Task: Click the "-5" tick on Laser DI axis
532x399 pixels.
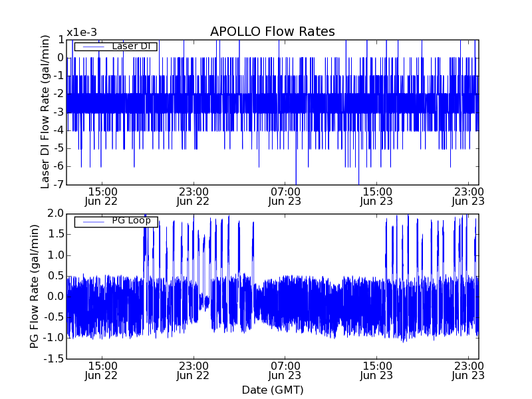Action: 58,148
